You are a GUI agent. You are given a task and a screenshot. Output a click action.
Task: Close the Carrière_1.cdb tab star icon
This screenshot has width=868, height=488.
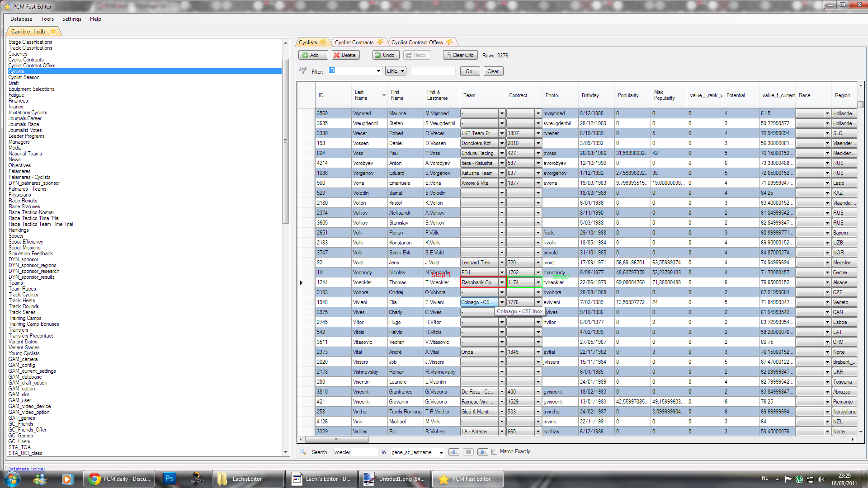(53, 32)
